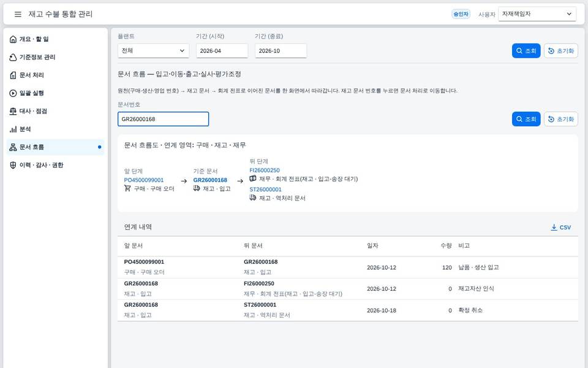
Task: Click the document icon beside 문서 처리
Action: pyautogui.click(x=13, y=75)
